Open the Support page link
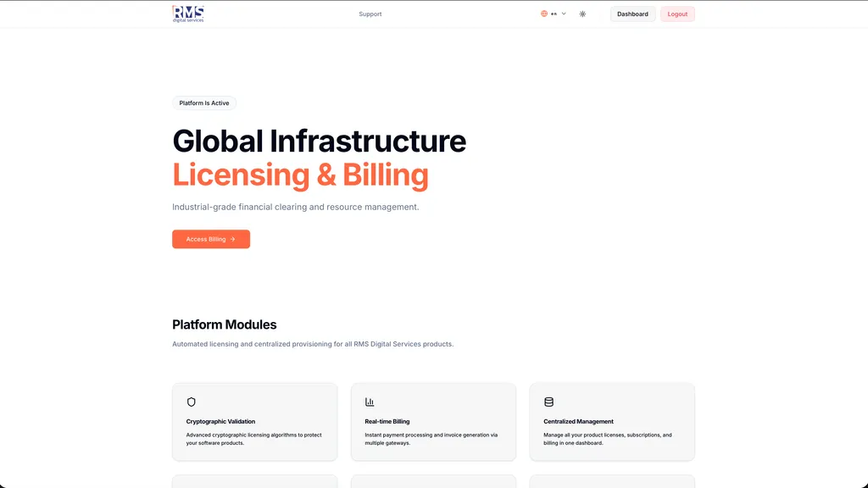Image resolution: width=868 pixels, height=488 pixels. click(370, 14)
